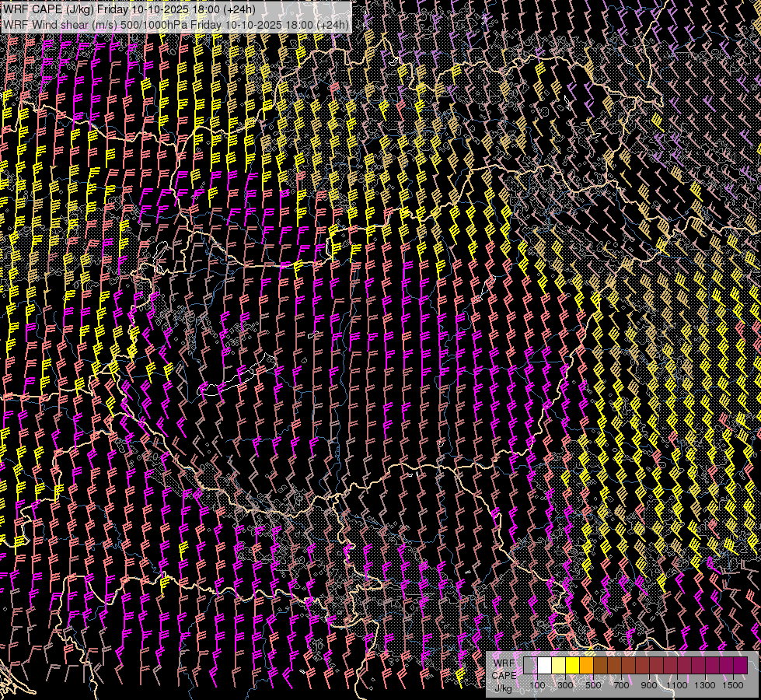Select the final purple swatch above 1500 J/kg
761x700 pixels.
click(x=741, y=665)
